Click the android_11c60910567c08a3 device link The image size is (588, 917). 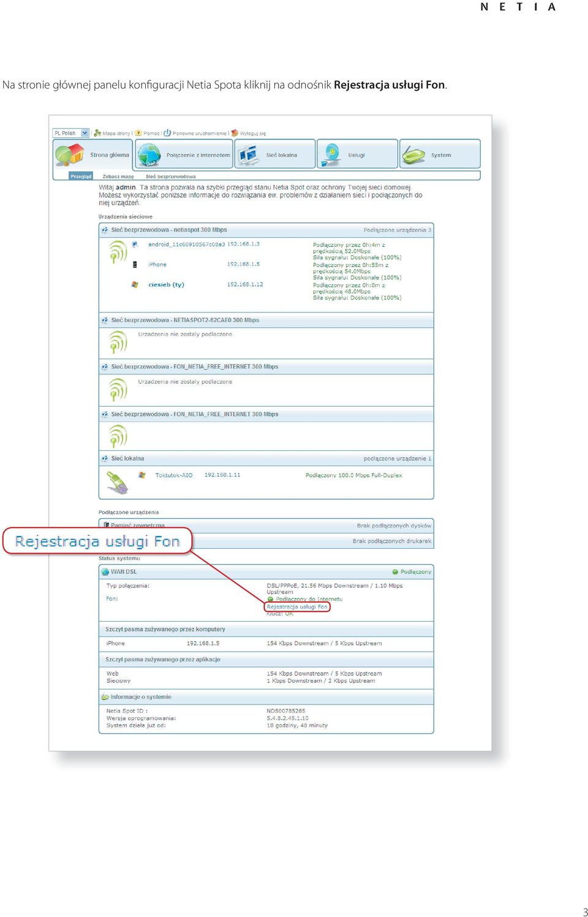tap(187, 244)
